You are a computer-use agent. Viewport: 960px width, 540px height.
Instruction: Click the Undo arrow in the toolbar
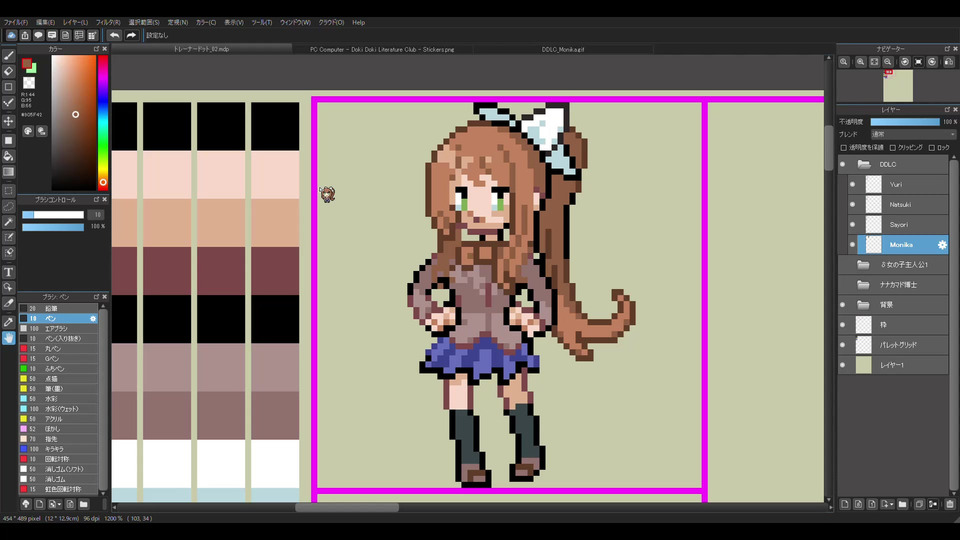[114, 36]
